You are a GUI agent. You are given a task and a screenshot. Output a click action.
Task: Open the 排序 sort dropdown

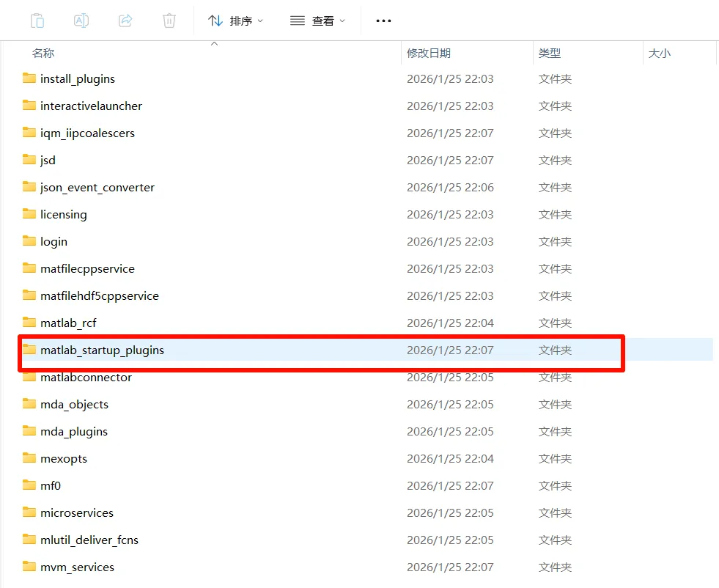coord(235,21)
